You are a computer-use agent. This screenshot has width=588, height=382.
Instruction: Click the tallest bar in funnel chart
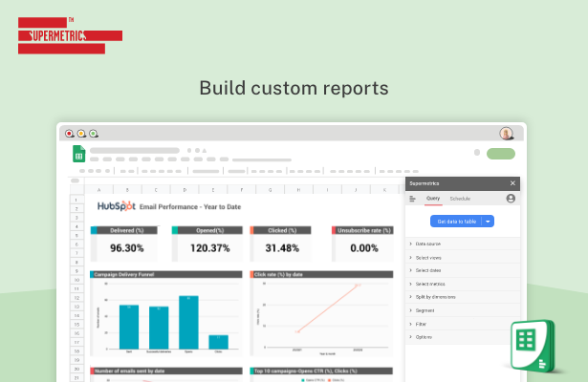(x=188, y=323)
